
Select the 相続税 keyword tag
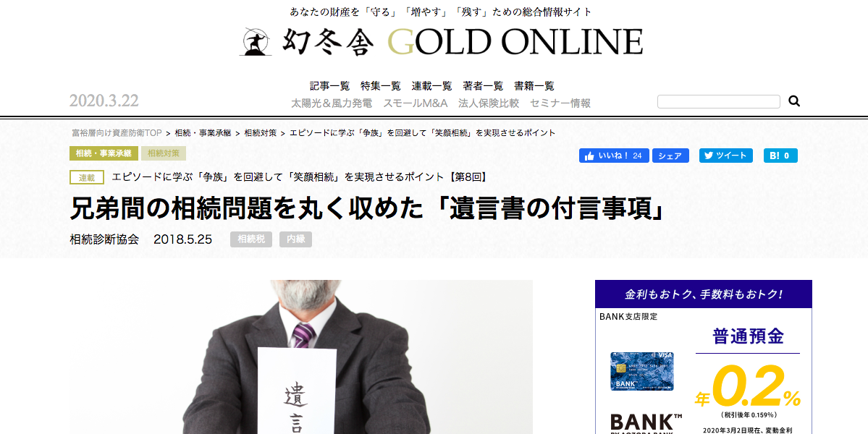coord(251,239)
